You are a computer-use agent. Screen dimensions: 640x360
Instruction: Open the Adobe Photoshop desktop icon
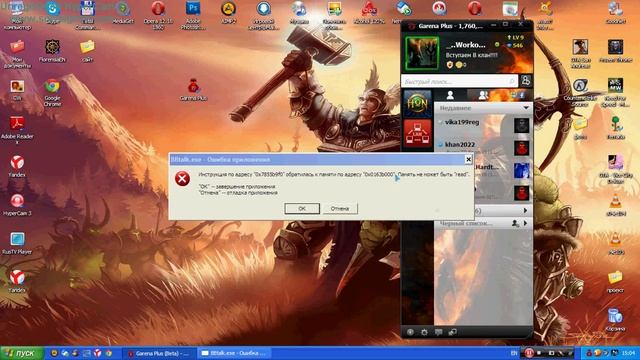pyautogui.click(x=193, y=15)
